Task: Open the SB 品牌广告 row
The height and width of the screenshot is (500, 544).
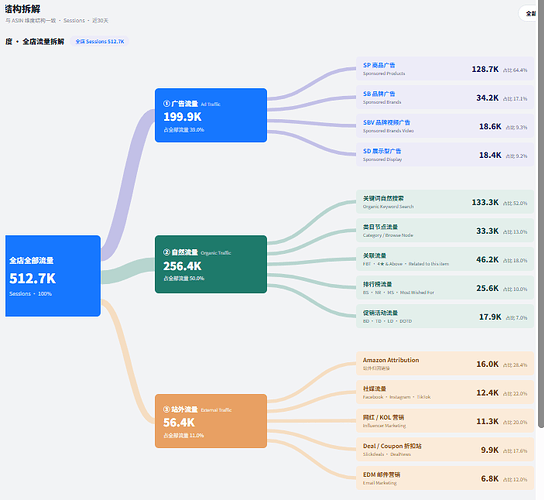Action: (x=445, y=98)
